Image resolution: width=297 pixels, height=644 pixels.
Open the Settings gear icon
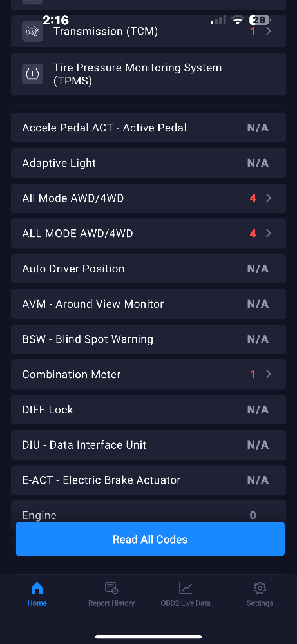point(260,588)
